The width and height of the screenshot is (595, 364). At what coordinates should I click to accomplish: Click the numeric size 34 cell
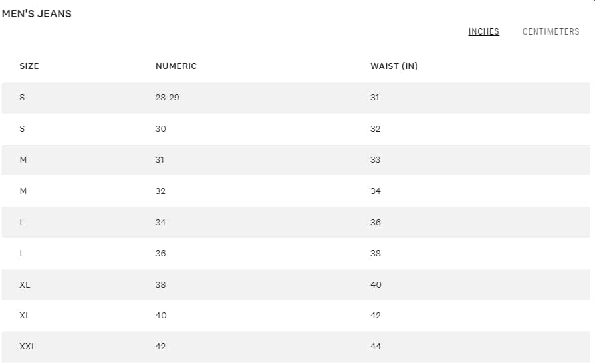[161, 223]
